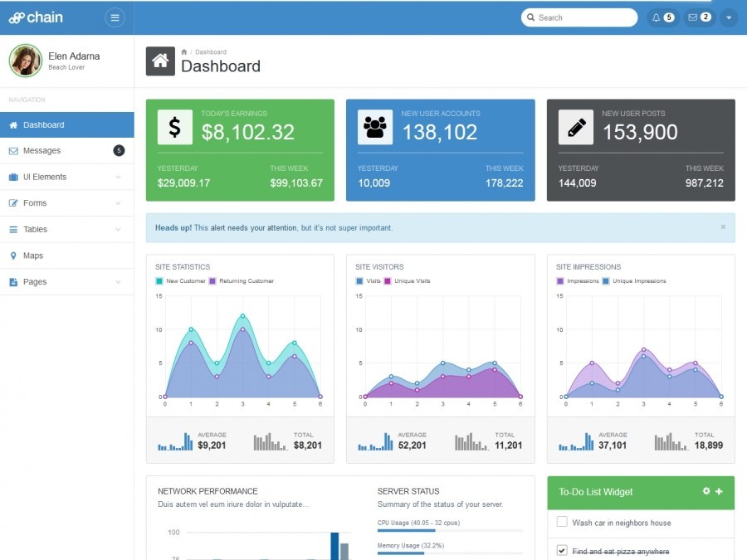The image size is (747, 560).
Task: Click Site Visitors total sparkline chart
Action: pos(471,441)
